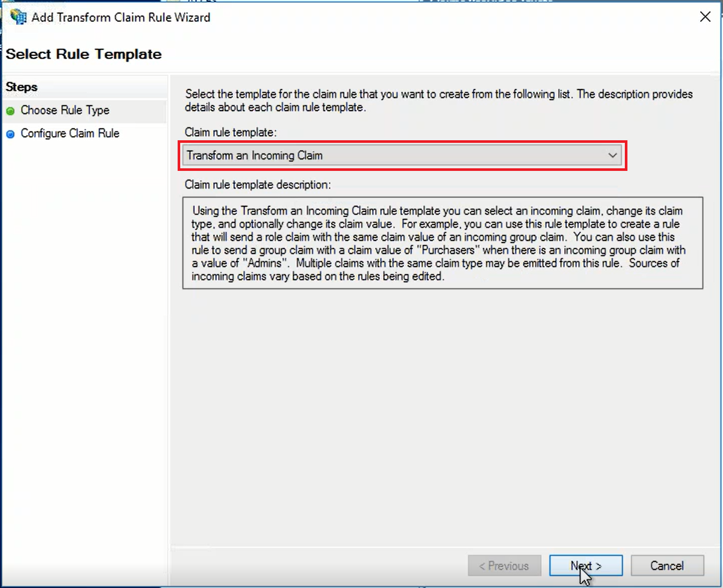Screen dimensions: 723x588
Task: Click the Steps header in the sidebar
Action: tap(22, 87)
